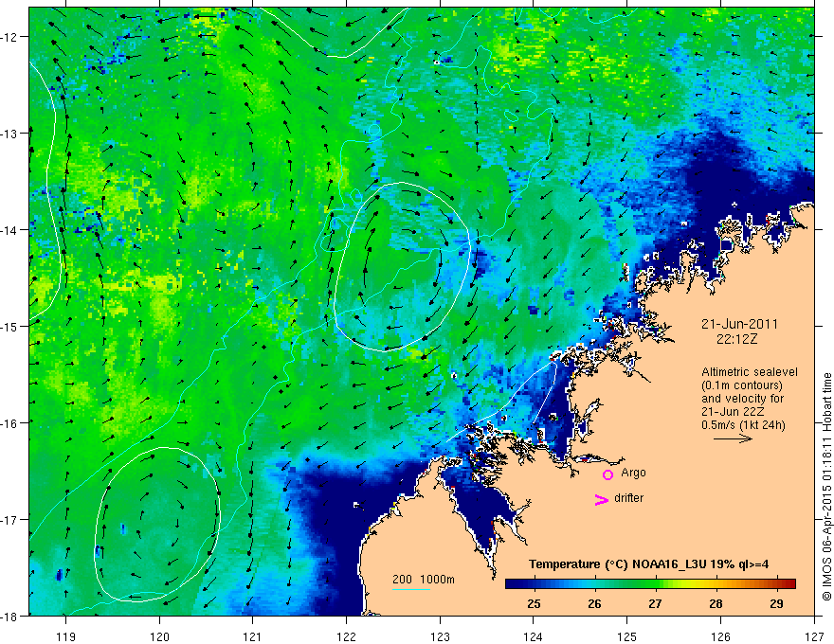This screenshot has height=644, width=834.
Task: Click the longitude axis label '124'
Action: coord(534,636)
